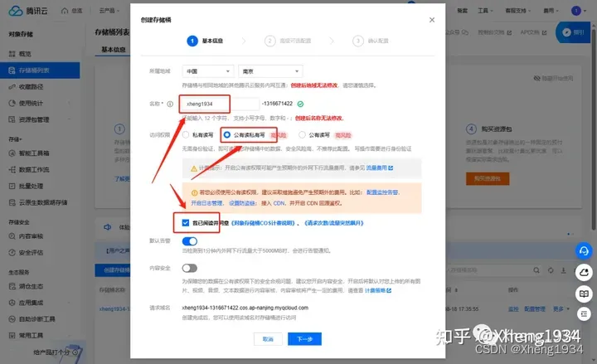Open 安全评估 in the sidebar
Screen dimensions: 597x364
[32, 252]
